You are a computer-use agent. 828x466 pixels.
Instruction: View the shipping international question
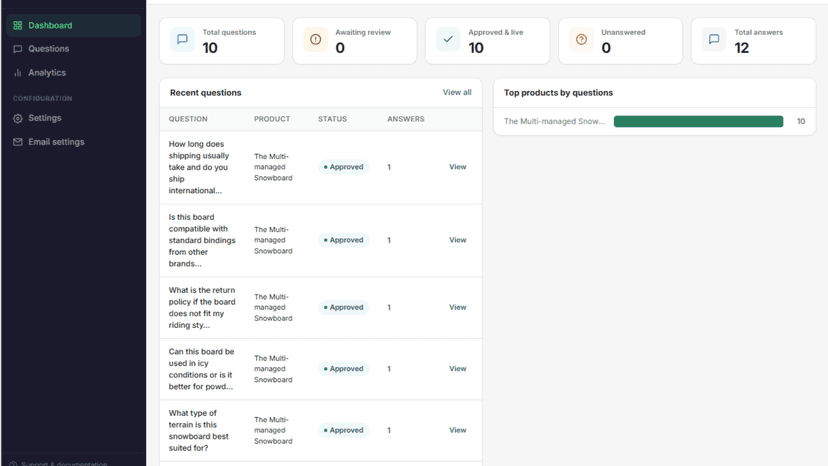(457, 167)
